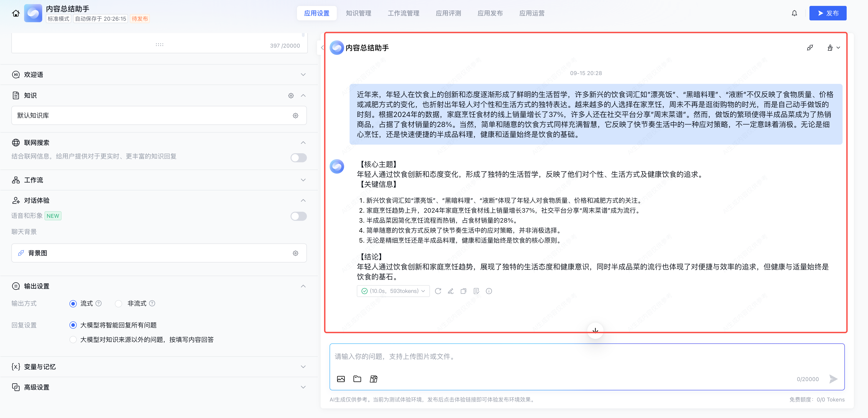The width and height of the screenshot is (868, 418).
Task: Click the edit response pencil icon
Action: [451, 291]
